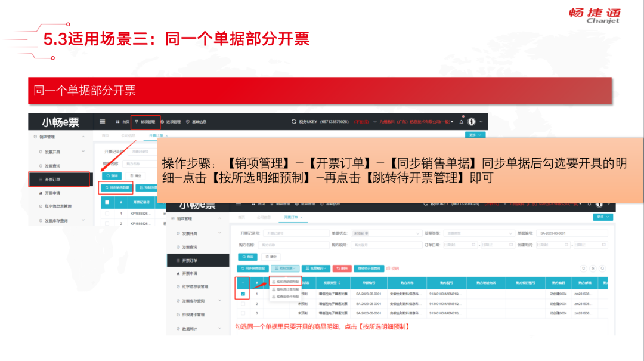The height and width of the screenshot is (361, 644).
Task: Expand 发票开具 in upper sidebar
Action: [x=83, y=152]
